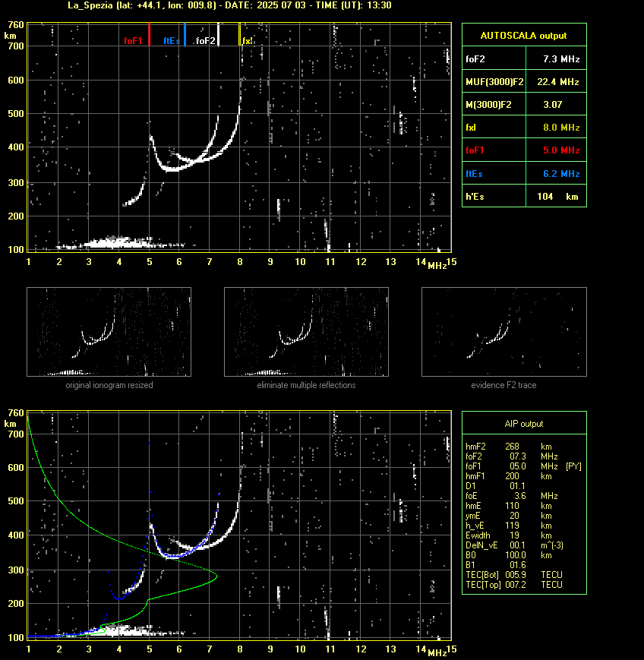Click the M(3000)F2 row label
This screenshot has width=644, height=660.
488,104
